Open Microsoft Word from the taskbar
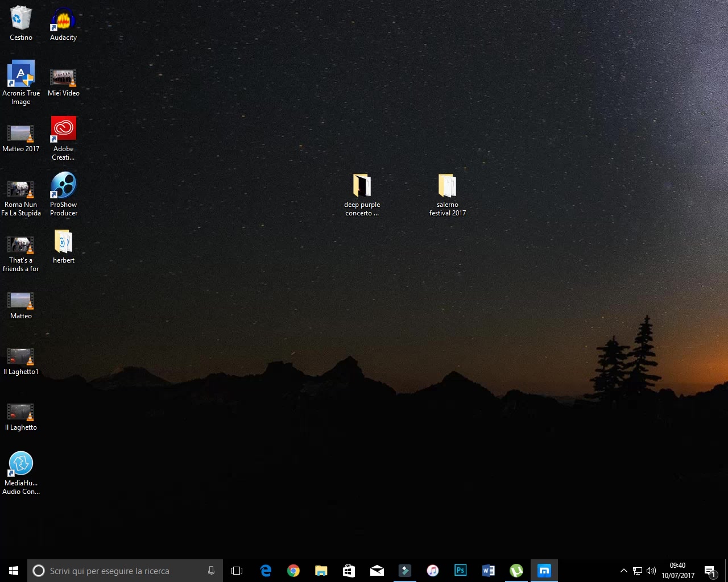This screenshot has height=582, width=728. pyautogui.click(x=488, y=571)
